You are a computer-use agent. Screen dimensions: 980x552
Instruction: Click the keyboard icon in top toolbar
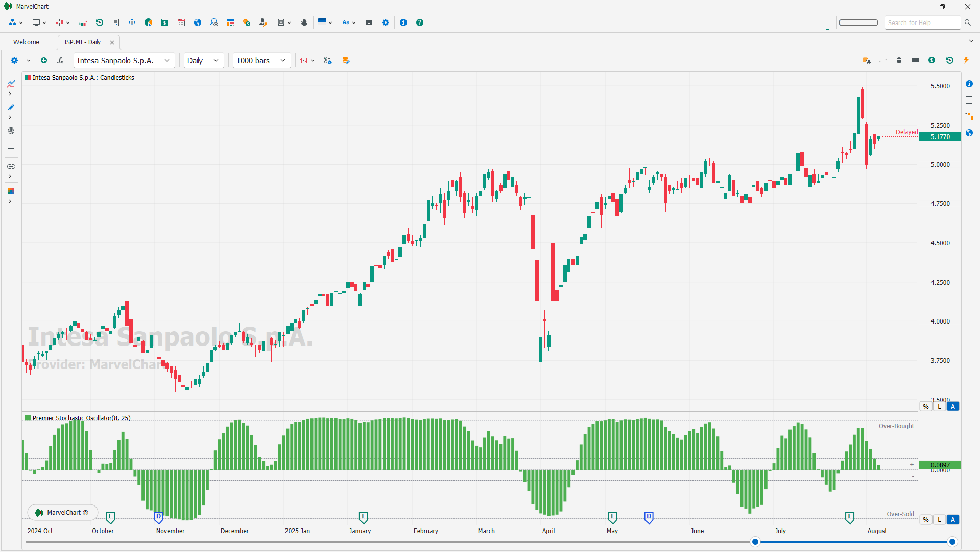coord(369,22)
